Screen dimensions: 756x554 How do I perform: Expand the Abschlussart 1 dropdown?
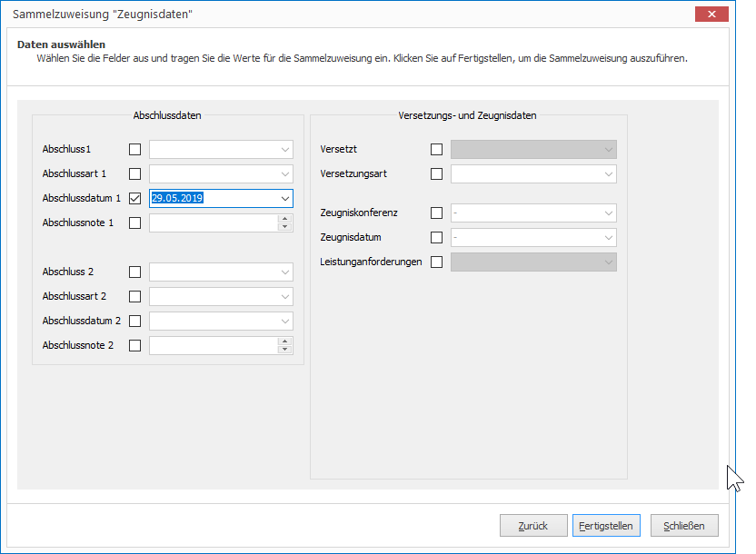pyautogui.click(x=285, y=173)
